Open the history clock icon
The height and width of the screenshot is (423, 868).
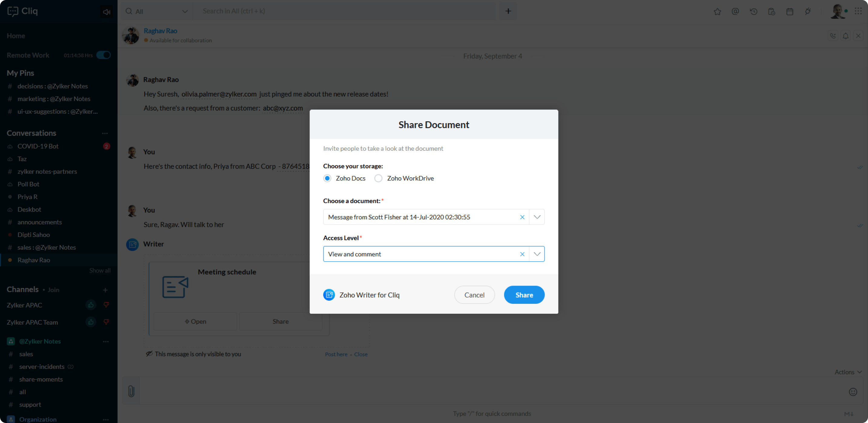754,11
